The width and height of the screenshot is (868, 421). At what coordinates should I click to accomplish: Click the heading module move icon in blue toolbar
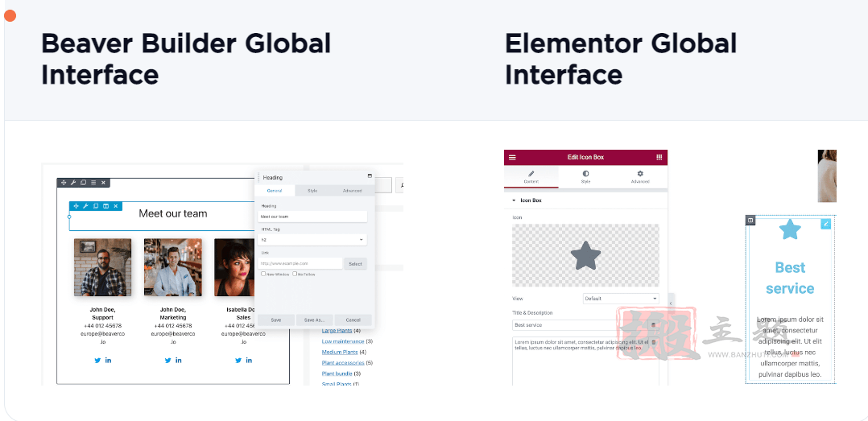click(x=76, y=206)
